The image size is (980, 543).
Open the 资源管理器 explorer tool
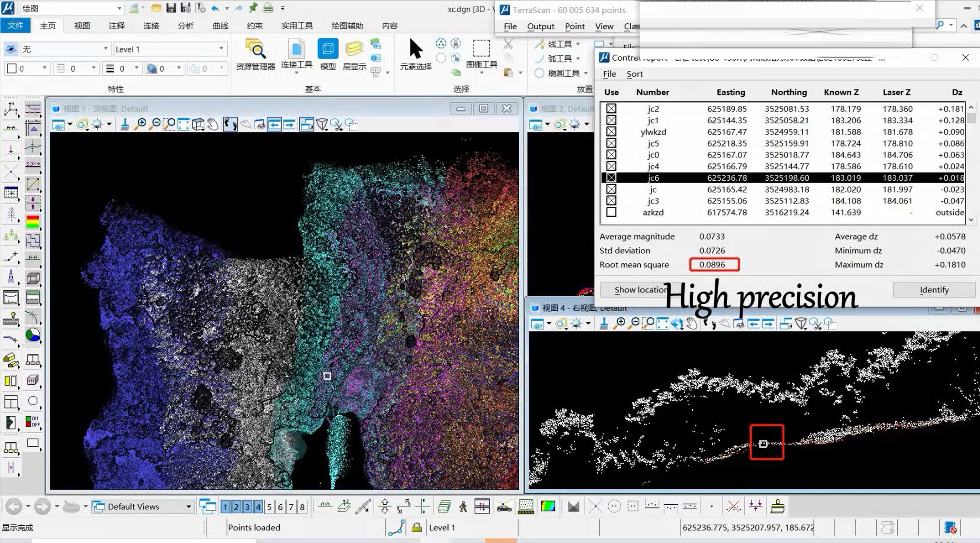point(256,54)
